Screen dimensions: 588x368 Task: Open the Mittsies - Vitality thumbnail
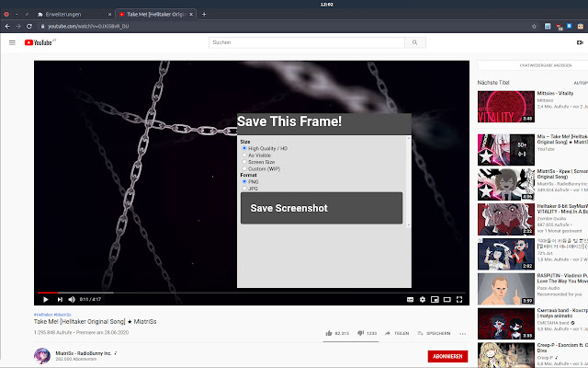click(x=506, y=107)
